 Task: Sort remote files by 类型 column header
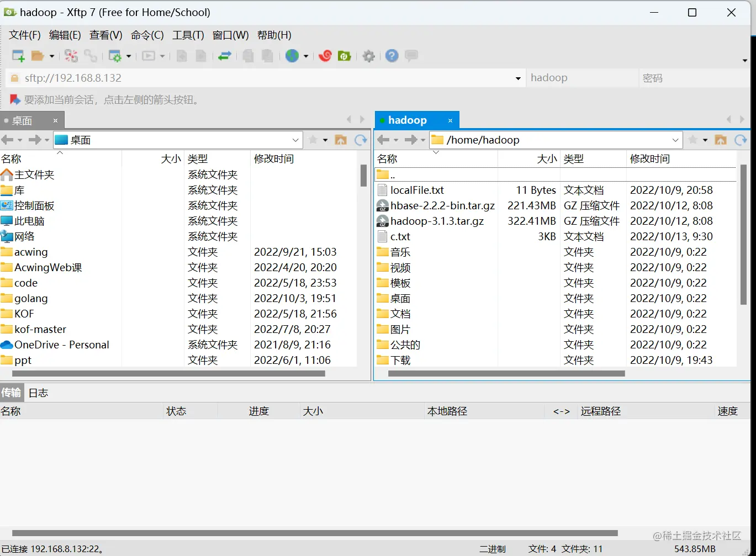pyautogui.click(x=594, y=159)
